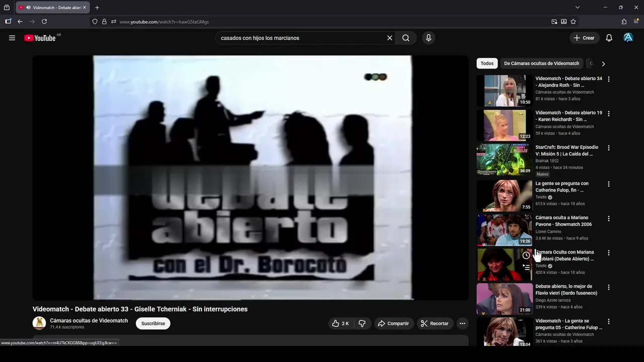Viewport: 644px width, 362px height.
Task: Click BraHak 1852 channel name
Action: coord(547,161)
